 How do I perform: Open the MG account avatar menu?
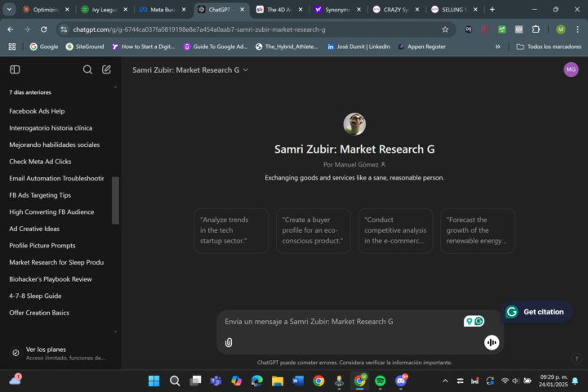(571, 69)
